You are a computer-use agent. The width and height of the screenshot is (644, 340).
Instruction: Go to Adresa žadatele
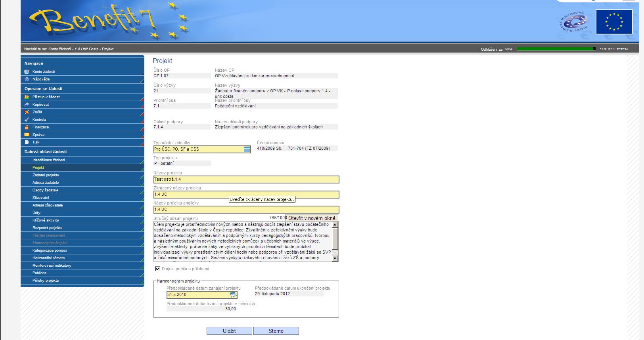[x=82, y=183]
